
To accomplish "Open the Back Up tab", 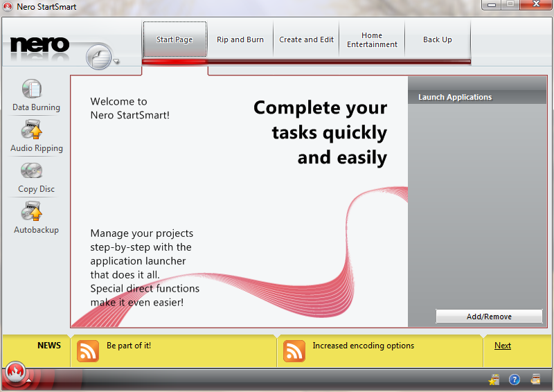I will 438,39.
